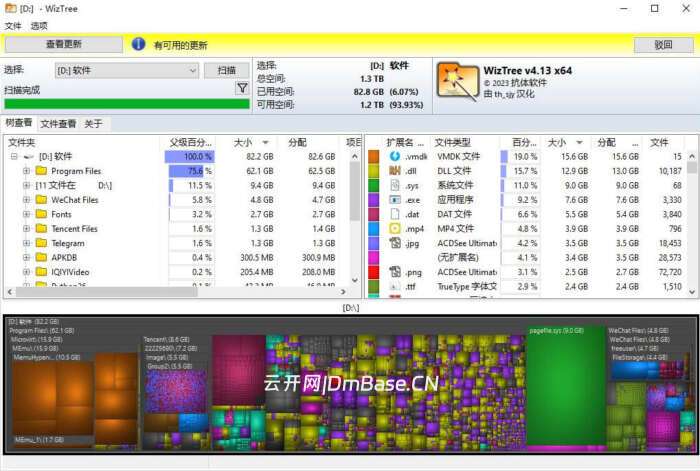Click the folder tree horizontal scrollbar

(107, 292)
